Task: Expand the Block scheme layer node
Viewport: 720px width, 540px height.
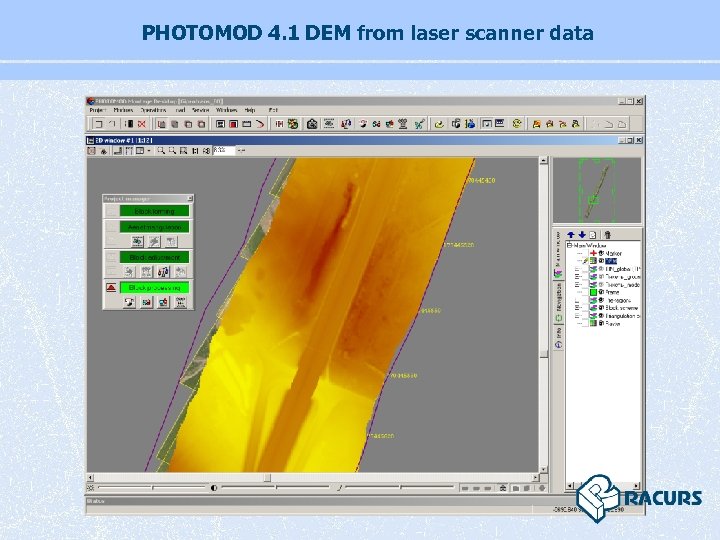Action: pos(577,308)
